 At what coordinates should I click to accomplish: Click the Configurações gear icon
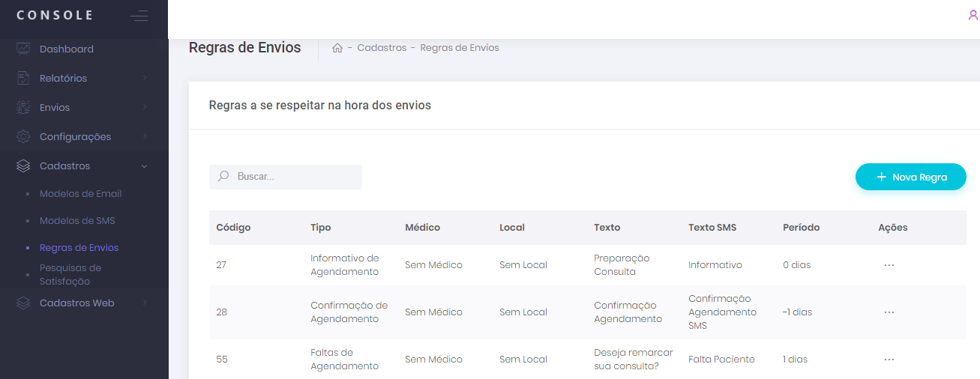[23, 136]
